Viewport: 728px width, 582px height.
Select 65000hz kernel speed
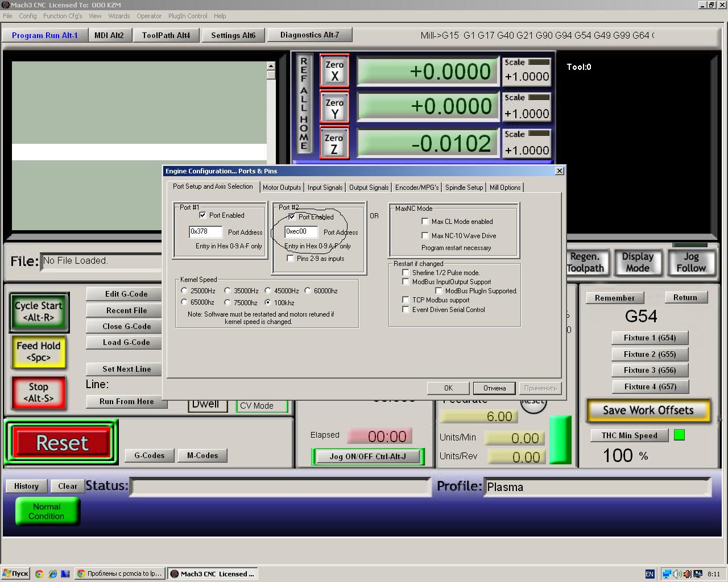184,302
